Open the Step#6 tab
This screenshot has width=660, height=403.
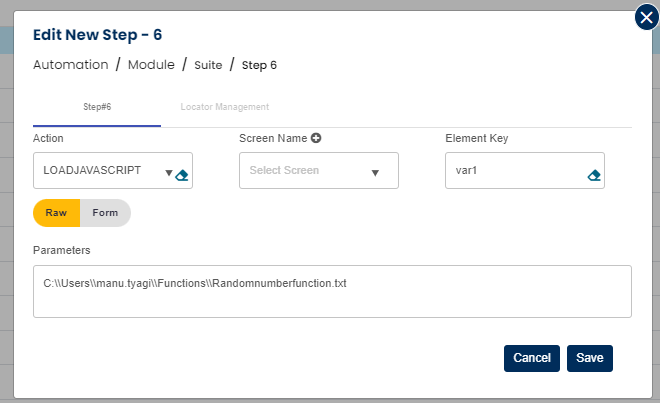97,106
